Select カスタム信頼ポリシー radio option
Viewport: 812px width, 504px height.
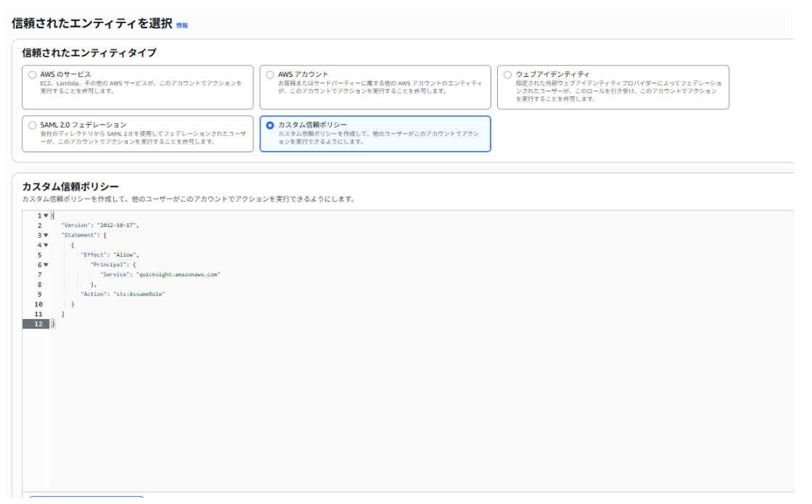pyautogui.click(x=270, y=125)
